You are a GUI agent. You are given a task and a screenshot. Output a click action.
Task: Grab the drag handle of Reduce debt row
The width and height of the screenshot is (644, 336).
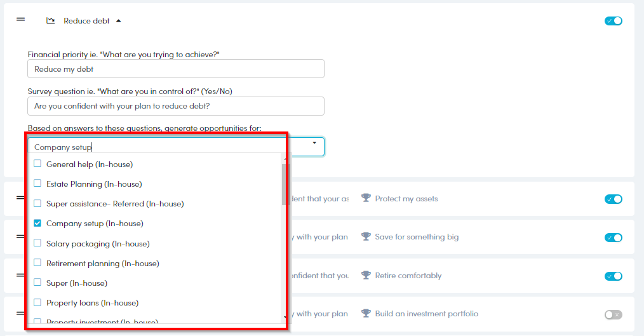pos(20,20)
